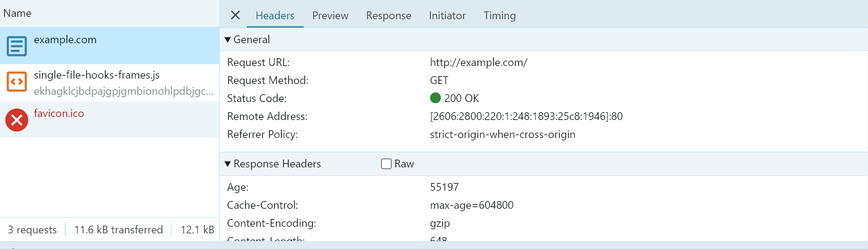Image resolution: width=868 pixels, height=249 pixels.
Task: Click the Cache-Control max-age=604800 value
Action: [x=471, y=205]
